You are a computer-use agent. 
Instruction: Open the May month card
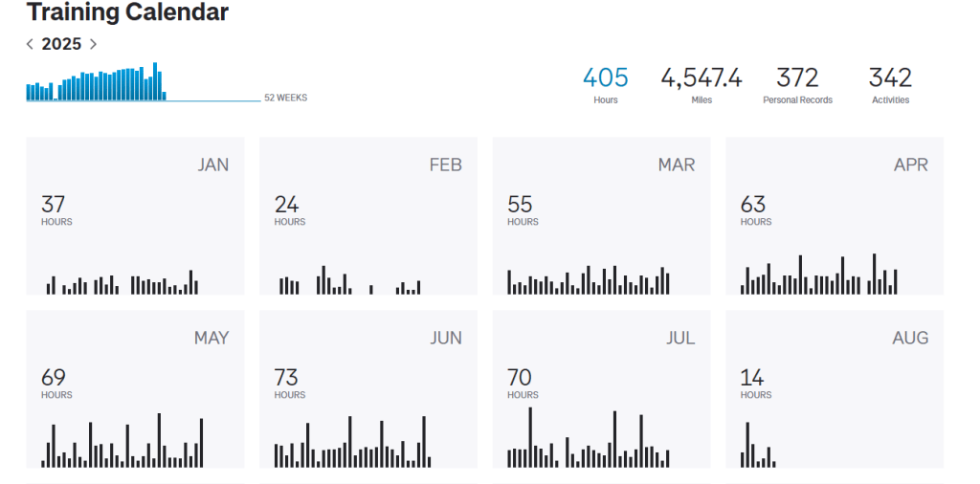135,389
